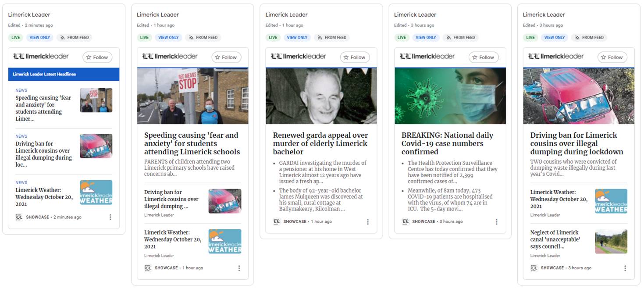Screen dimensions: 644x289
Task: Click VIEW ONLY badge on the Covid-19 card
Action: [x=426, y=38]
